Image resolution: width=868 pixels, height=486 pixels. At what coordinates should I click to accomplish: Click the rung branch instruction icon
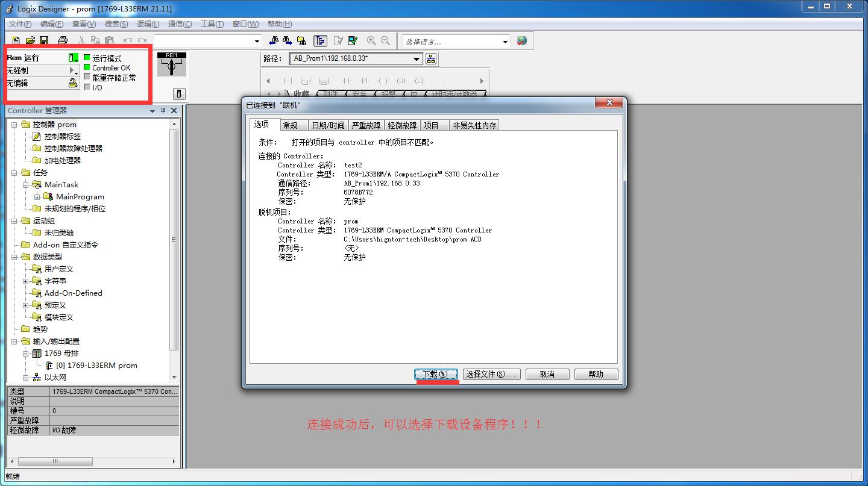point(306,80)
